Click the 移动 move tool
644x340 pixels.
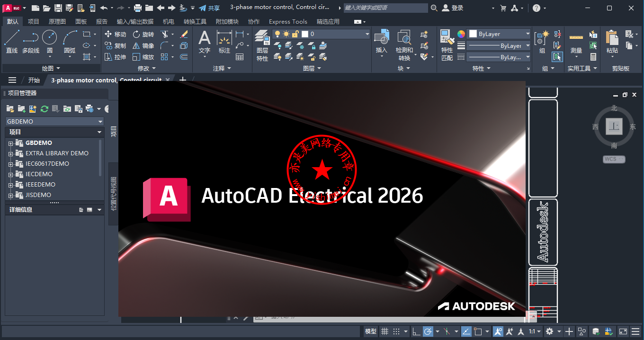tap(115, 34)
